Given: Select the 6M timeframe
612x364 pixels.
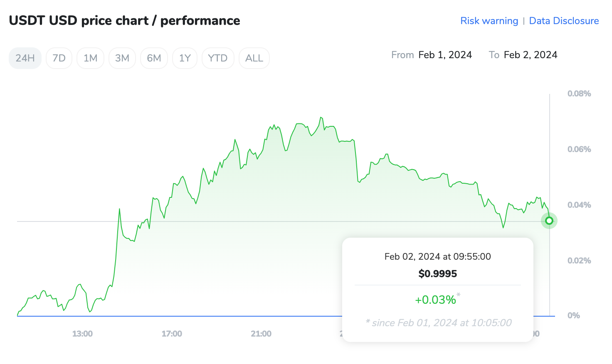Looking at the screenshot, I should [154, 58].
